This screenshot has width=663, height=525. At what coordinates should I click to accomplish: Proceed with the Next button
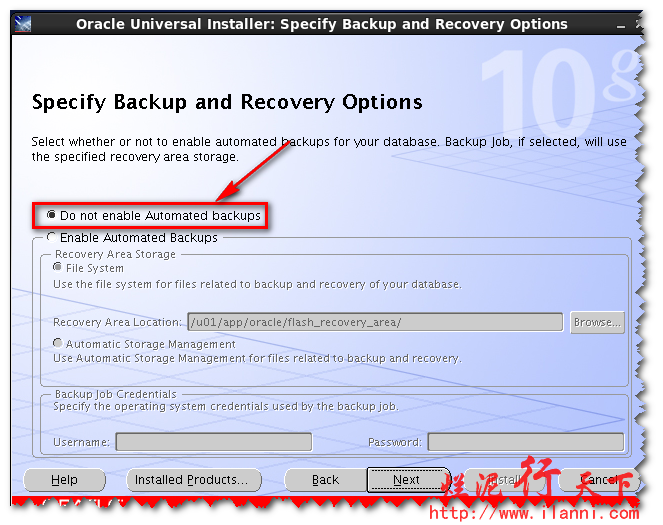pyautogui.click(x=406, y=480)
